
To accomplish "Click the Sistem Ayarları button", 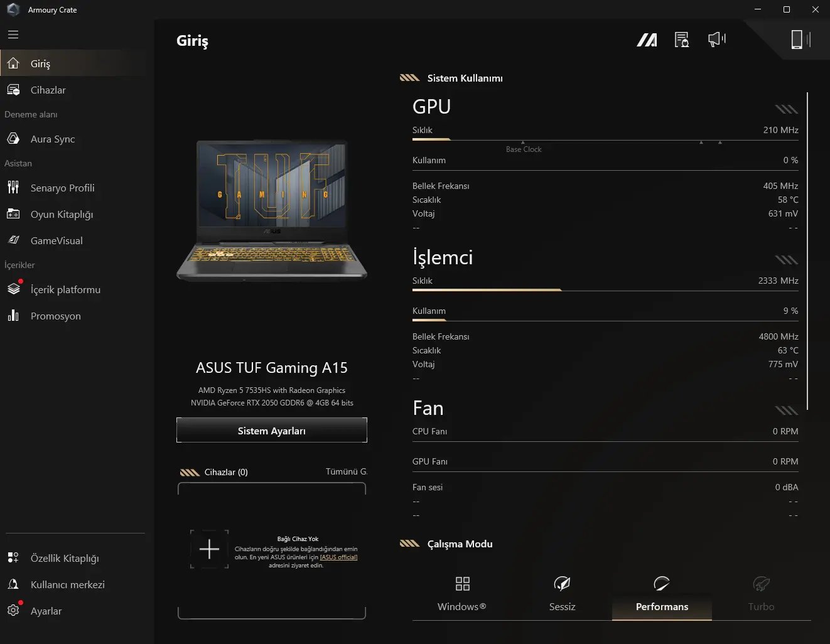I will click(x=272, y=431).
